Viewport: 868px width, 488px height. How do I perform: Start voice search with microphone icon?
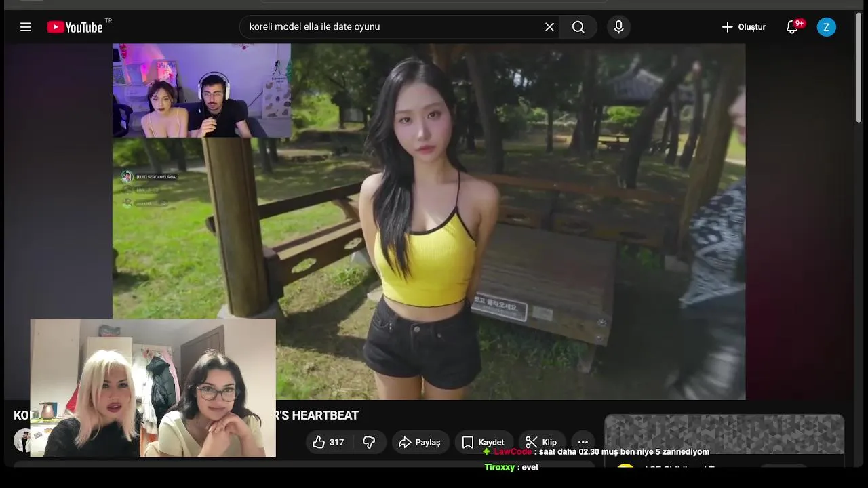click(x=618, y=27)
